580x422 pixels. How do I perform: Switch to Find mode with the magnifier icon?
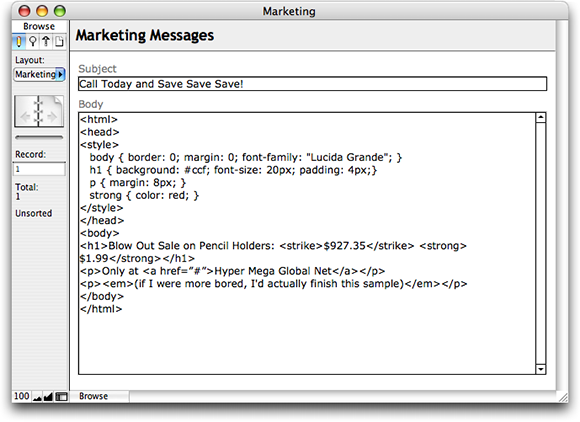coord(33,41)
